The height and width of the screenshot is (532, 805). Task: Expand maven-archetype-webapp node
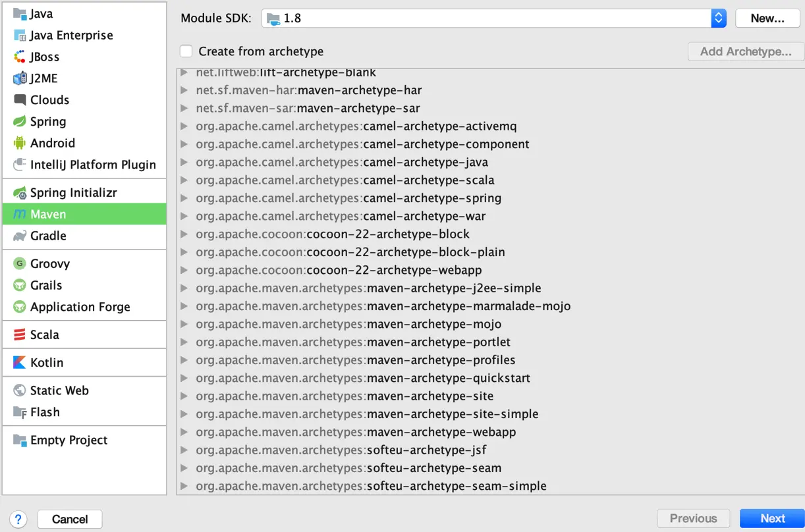click(184, 433)
